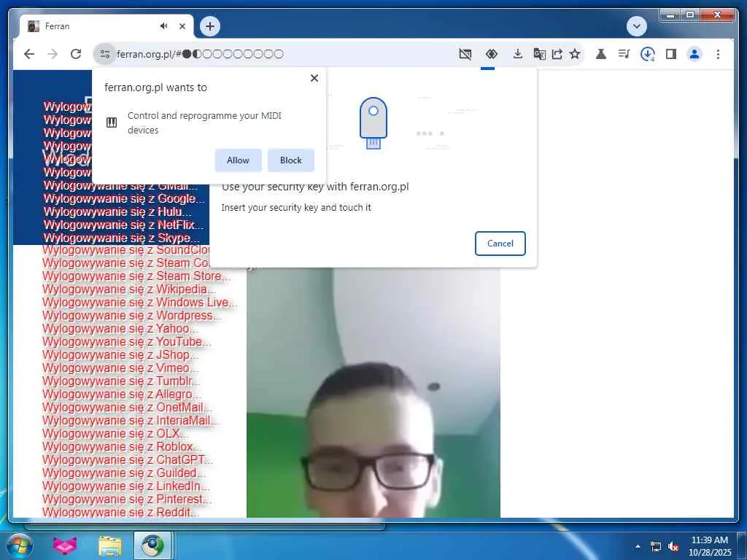This screenshot has height=560, width=747.
Task: Open site information icon in address bar
Action: [x=105, y=54]
